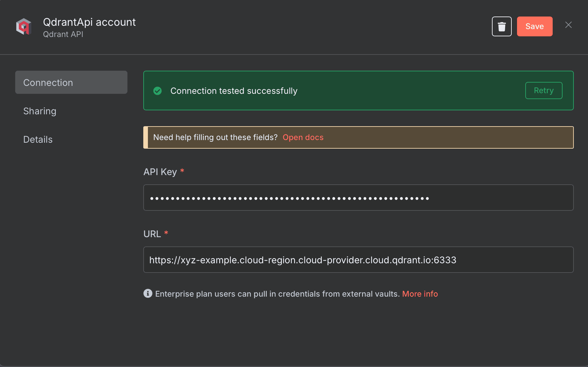Click the URL field label

coord(152,234)
